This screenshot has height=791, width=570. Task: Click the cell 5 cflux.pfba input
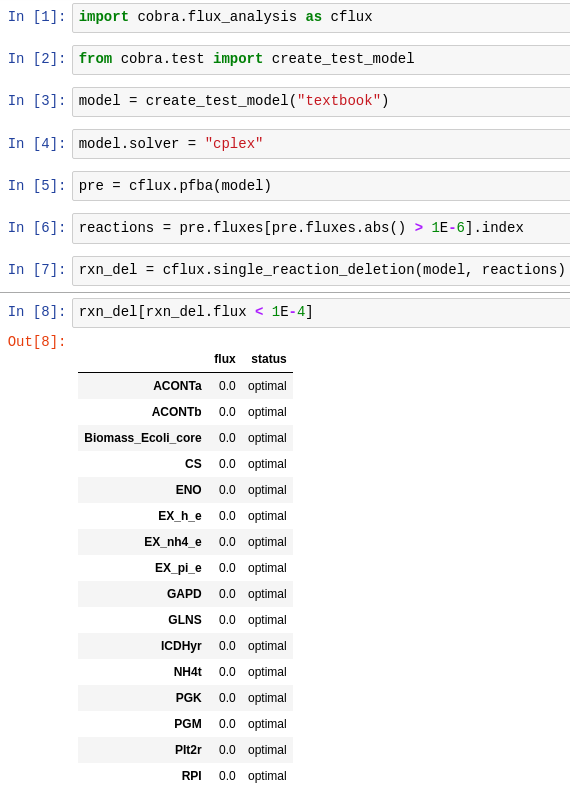point(321,186)
